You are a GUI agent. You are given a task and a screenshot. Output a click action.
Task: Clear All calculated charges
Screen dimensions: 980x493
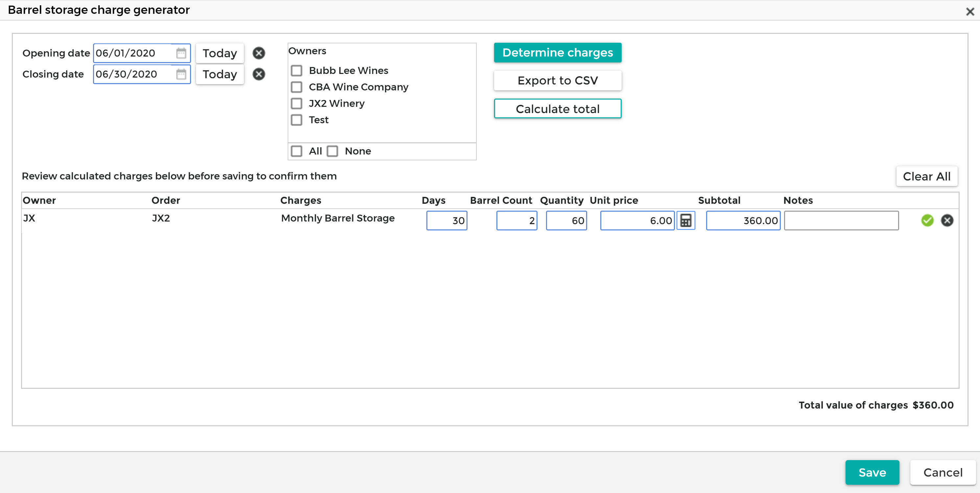(926, 176)
